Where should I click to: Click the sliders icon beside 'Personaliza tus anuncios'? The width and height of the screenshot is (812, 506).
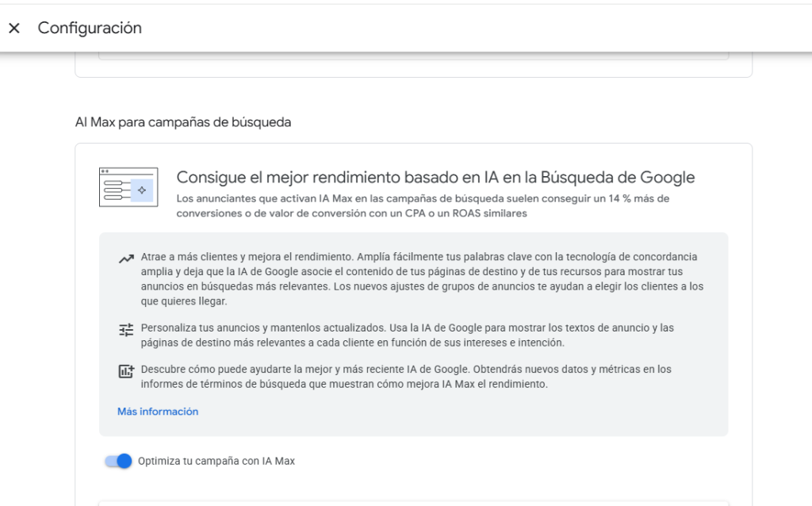[126, 330]
